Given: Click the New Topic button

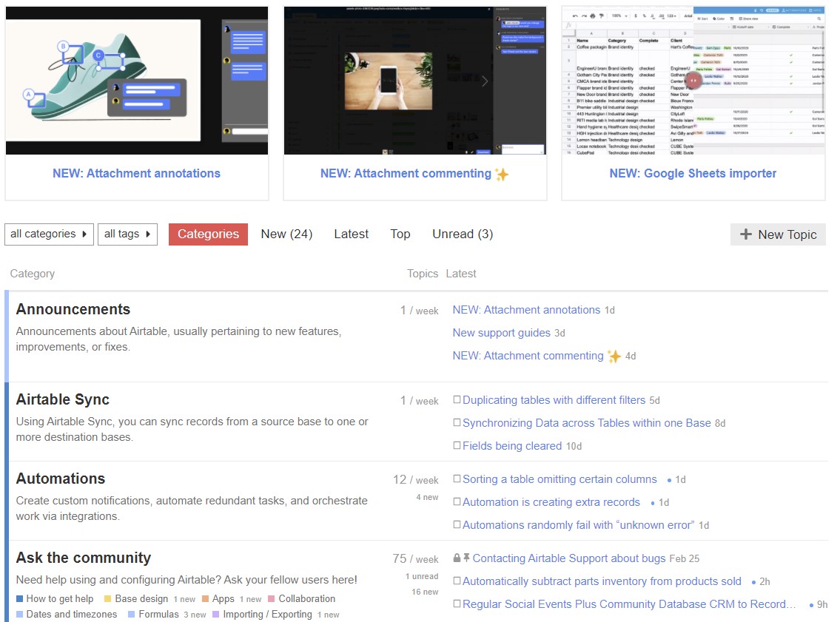Looking at the screenshot, I should click(778, 234).
